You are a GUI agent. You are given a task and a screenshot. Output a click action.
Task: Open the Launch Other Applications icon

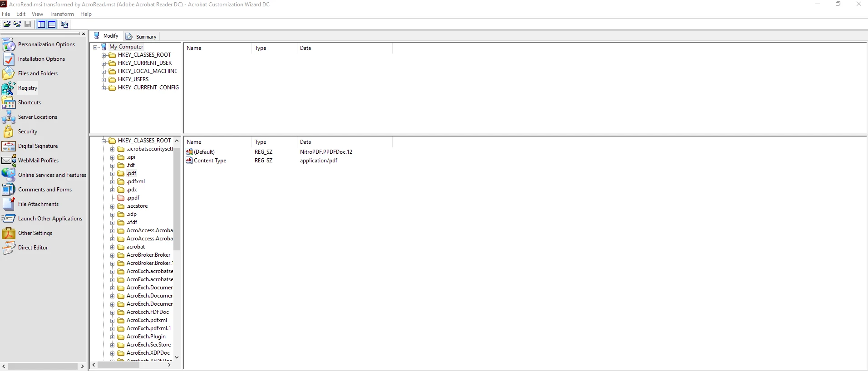(9, 219)
